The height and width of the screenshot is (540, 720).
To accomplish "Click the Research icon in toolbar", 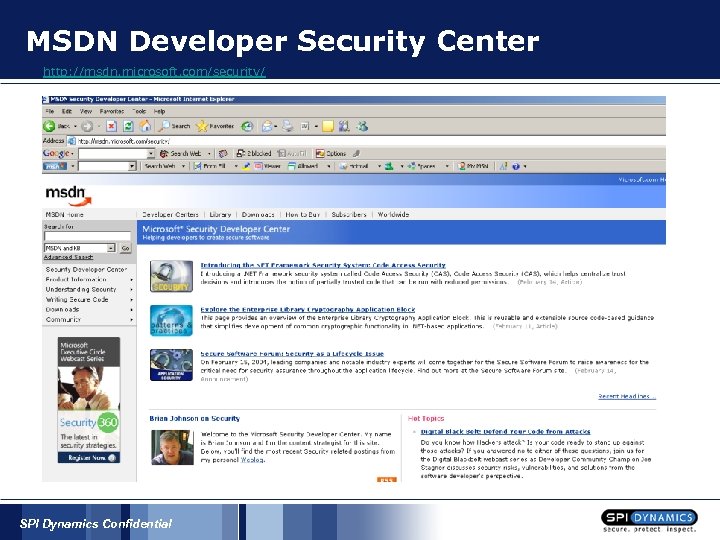I will (344, 126).
